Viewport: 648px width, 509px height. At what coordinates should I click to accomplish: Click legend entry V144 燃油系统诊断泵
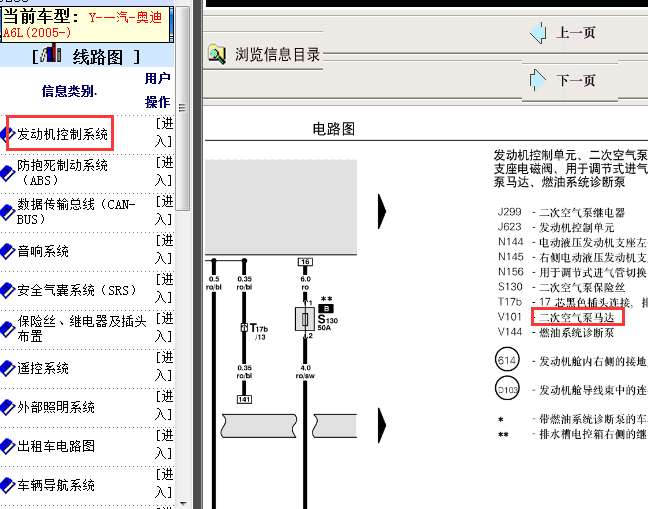(x=556, y=332)
